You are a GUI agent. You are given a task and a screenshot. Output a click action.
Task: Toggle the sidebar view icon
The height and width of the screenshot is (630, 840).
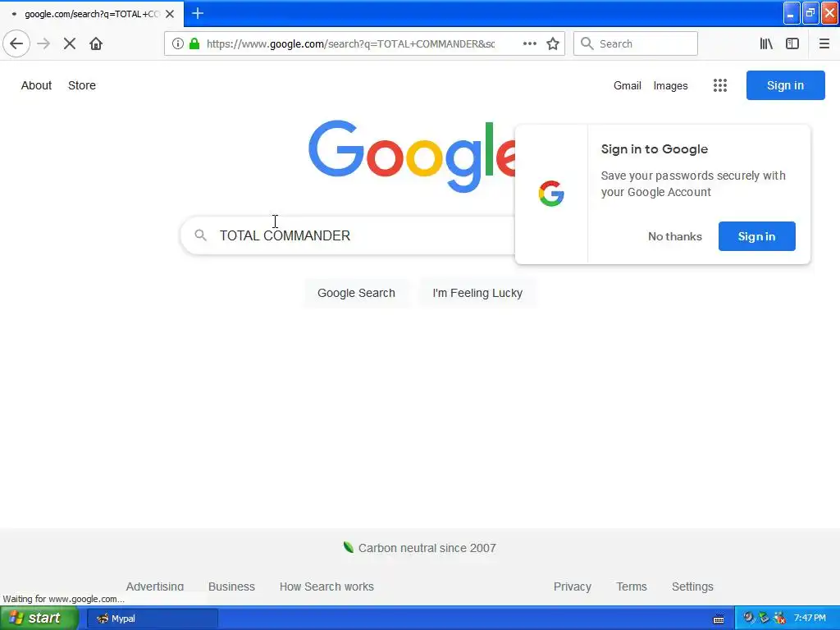[792, 43]
